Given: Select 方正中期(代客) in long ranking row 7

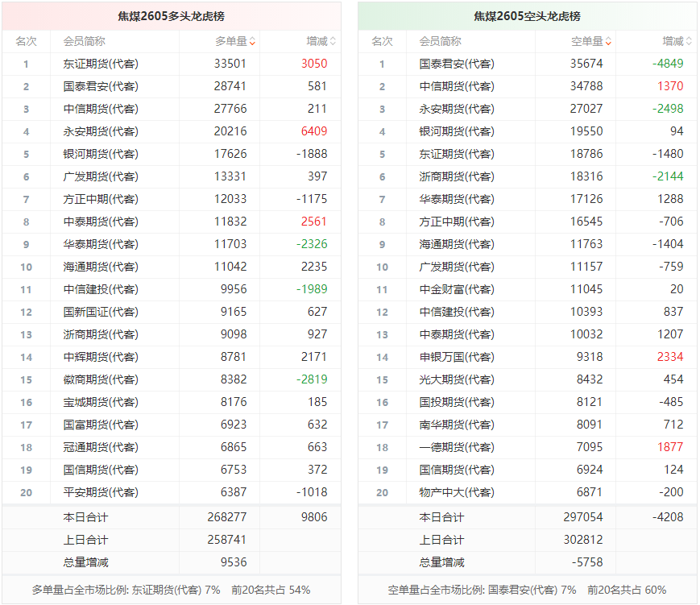Looking at the screenshot, I should point(101,199).
